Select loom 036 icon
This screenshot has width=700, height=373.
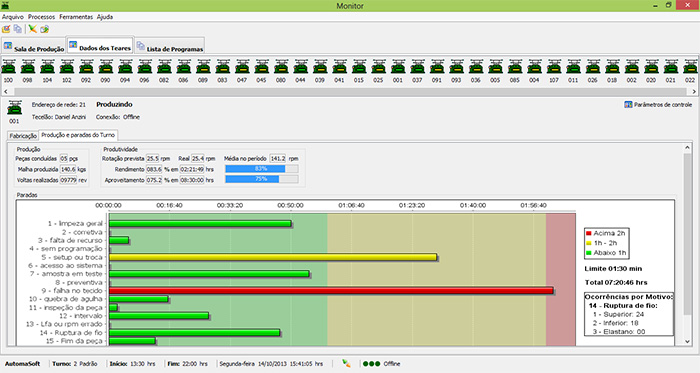pos(476,67)
